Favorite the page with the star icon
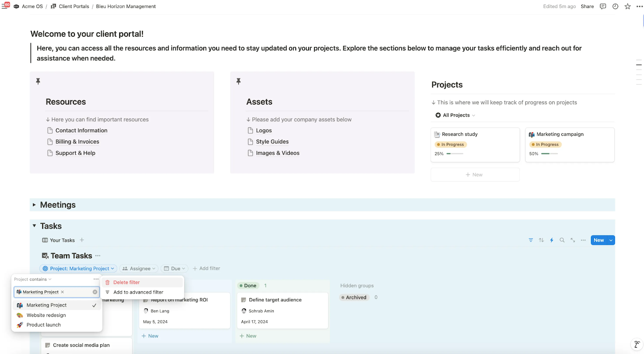This screenshot has width=644, height=354. (627, 6)
